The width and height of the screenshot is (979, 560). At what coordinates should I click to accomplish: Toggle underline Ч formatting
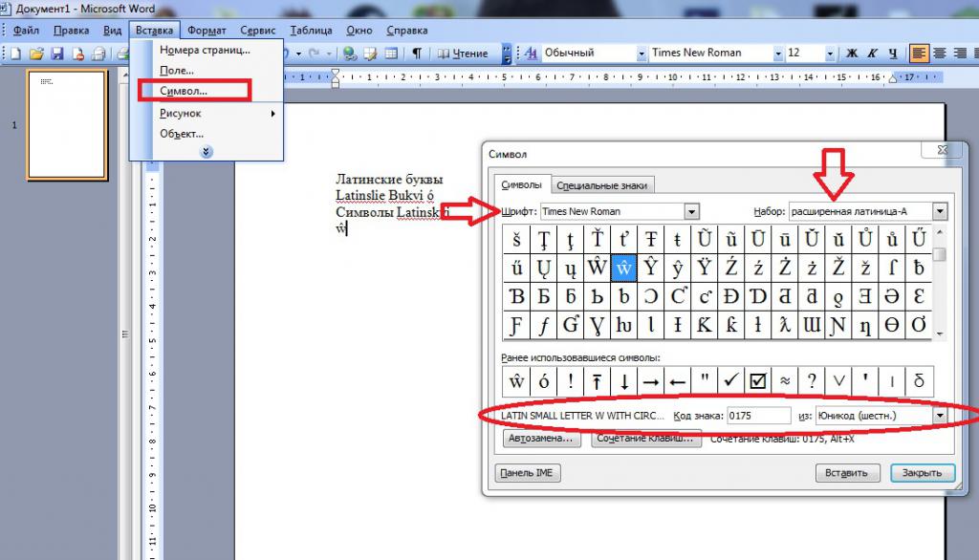coord(893,54)
